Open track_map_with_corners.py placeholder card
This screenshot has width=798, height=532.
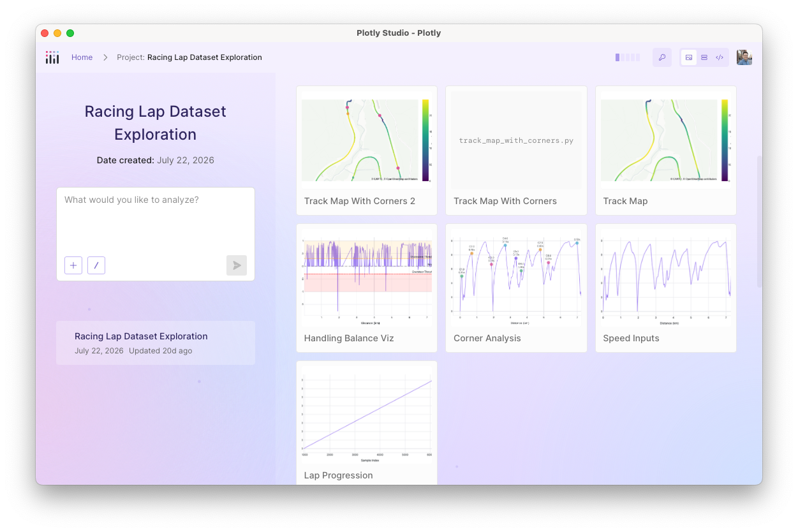click(x=516, y=140)
